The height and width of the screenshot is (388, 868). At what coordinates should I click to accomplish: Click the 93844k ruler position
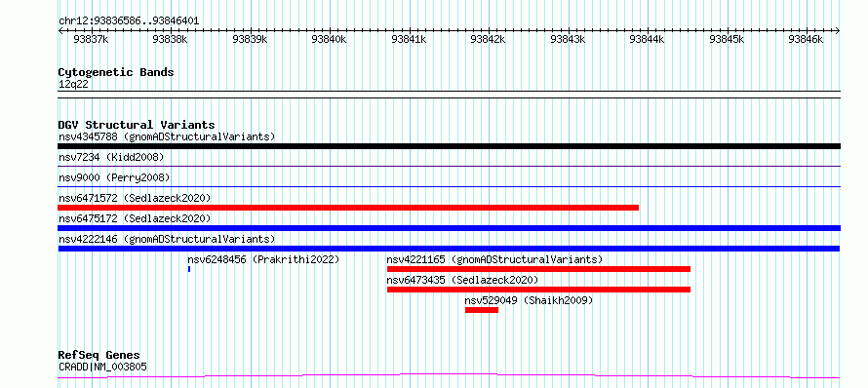648,39
